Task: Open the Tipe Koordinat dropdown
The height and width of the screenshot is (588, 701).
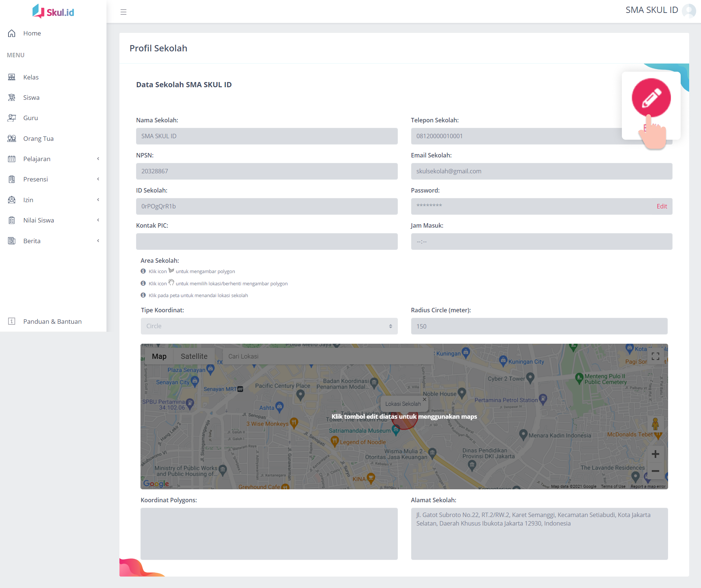Action: [x=269, y=326]
